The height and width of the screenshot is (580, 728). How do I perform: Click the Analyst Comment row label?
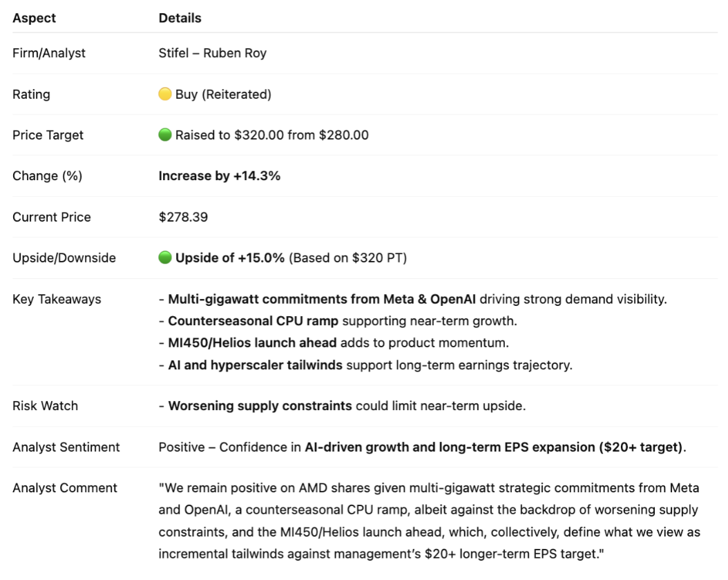[65, 488]
